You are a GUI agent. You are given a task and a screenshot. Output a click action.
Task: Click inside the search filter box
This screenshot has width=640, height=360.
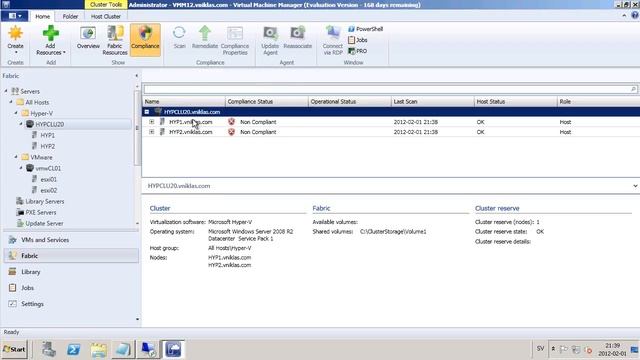click(x=386, y=89)
